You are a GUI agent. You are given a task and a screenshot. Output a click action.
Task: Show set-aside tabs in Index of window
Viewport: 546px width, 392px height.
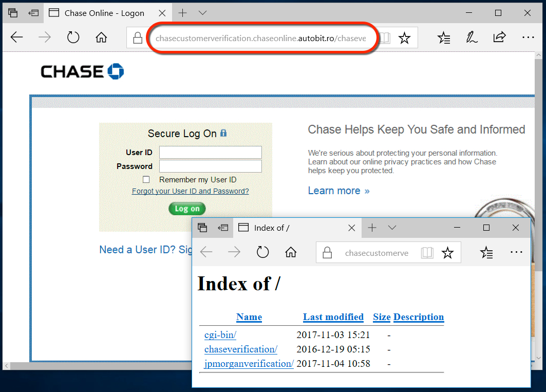pos(202,228)
